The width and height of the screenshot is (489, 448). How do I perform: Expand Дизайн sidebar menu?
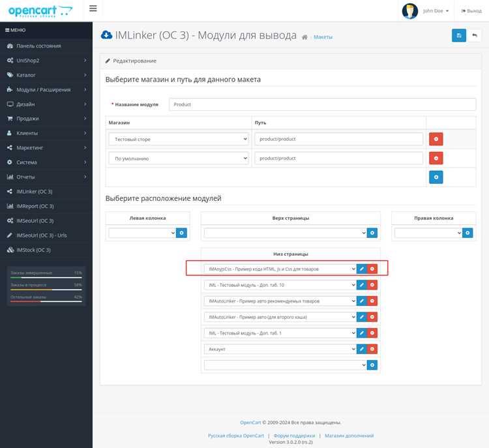(46, 104)
